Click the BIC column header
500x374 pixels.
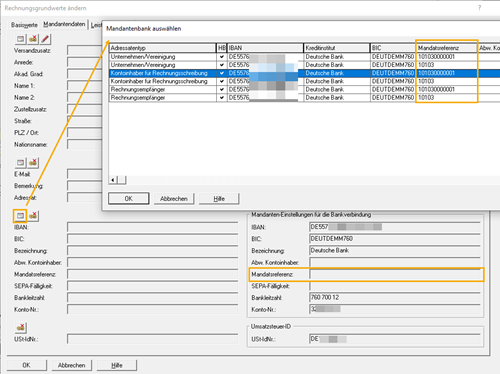393,48
